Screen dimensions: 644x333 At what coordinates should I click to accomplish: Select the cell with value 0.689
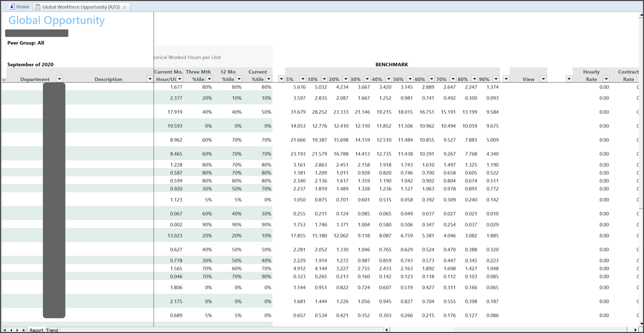click(x=176, y=316)
